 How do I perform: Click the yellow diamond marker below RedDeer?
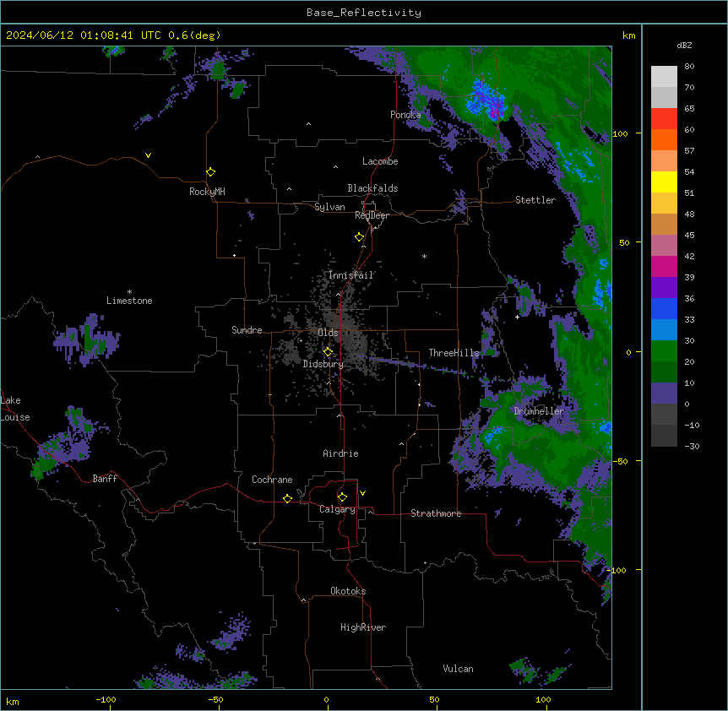click(x=360, y=237)
